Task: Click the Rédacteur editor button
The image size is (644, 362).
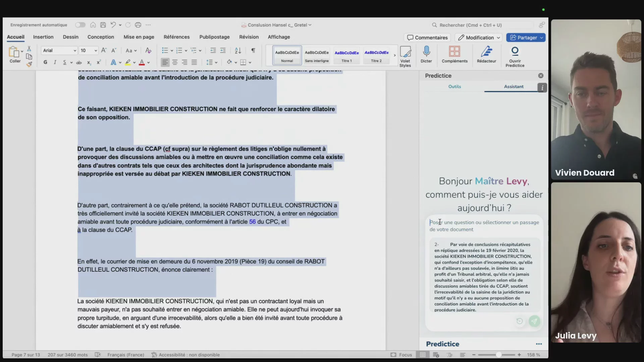Action: [x=486, y=55]
